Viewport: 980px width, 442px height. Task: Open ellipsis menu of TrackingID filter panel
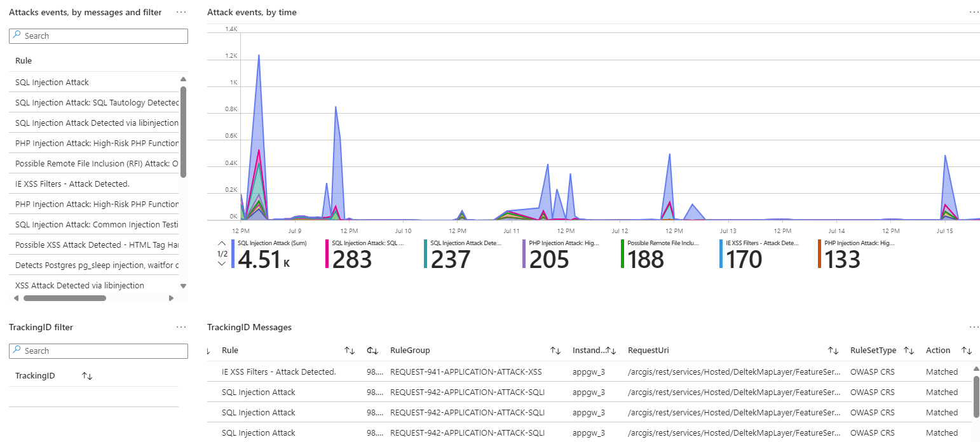181,327
